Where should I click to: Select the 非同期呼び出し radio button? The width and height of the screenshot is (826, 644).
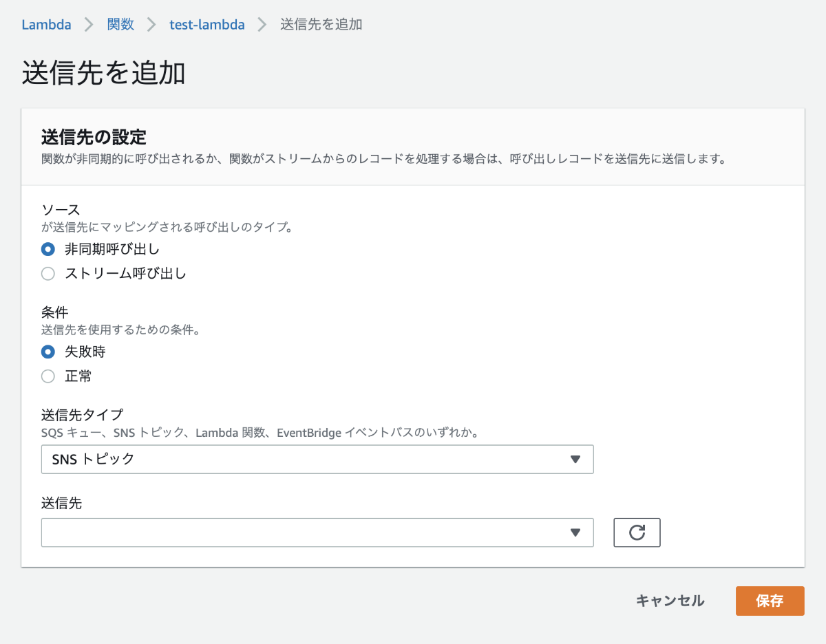pos(48,249)
